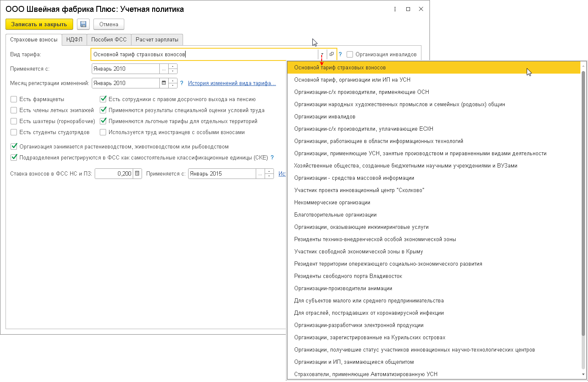Uncheck растениеводством, животноводством или рыбоводством checkbox

(14, 146)
